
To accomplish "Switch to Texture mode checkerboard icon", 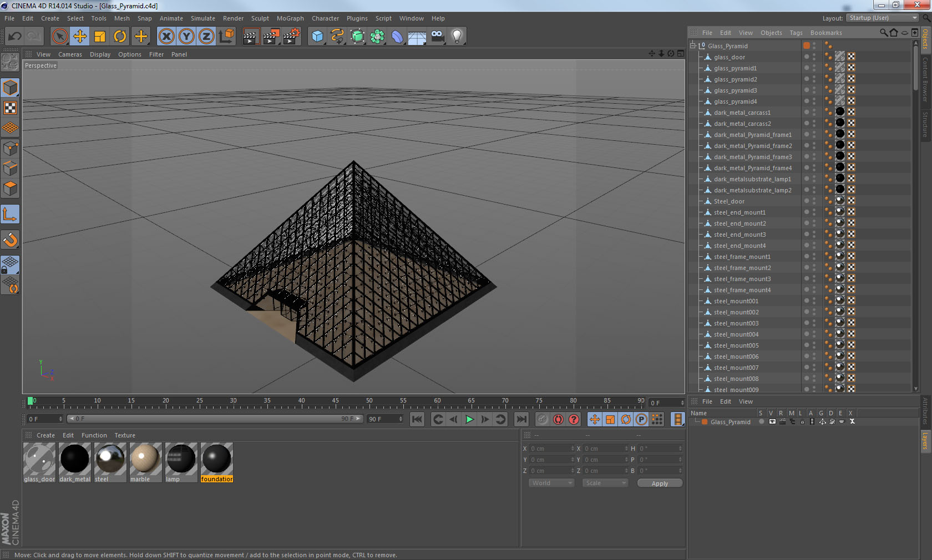I will click(11, 108).
